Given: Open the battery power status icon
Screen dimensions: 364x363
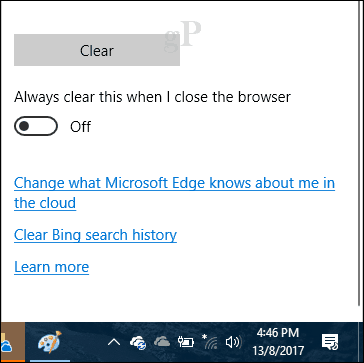Looking at the screenshot, I should pyautogui.click(x=186, y=342).
